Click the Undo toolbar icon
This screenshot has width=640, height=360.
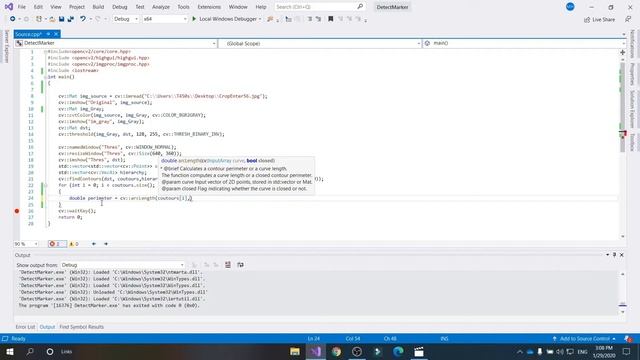(x=83, y=19)
